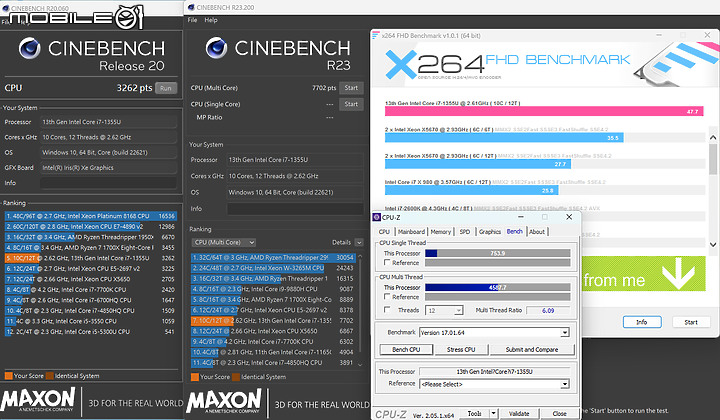Click Submit and Compare in CPU-Z

[x=532, y=350]
